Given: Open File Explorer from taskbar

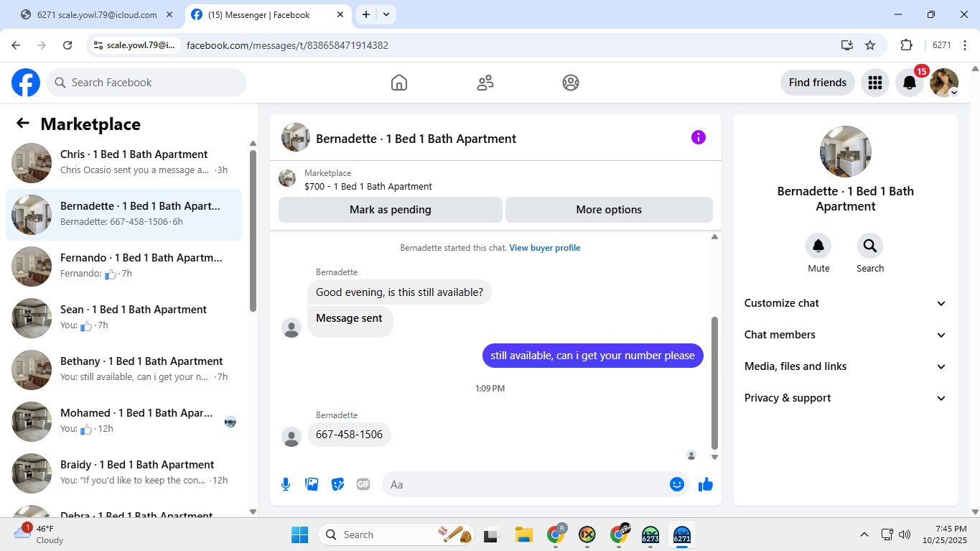Looking at the screenshot, I should point(523,534).
